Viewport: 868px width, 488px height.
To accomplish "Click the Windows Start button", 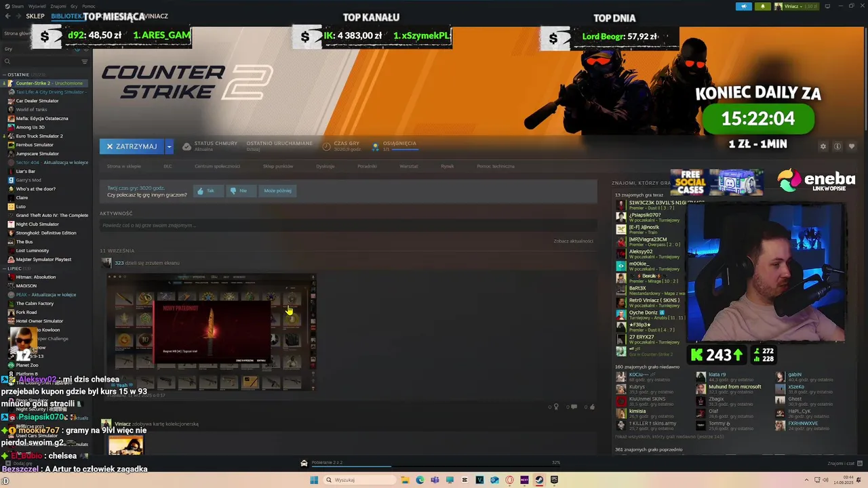I will [314, 480].
